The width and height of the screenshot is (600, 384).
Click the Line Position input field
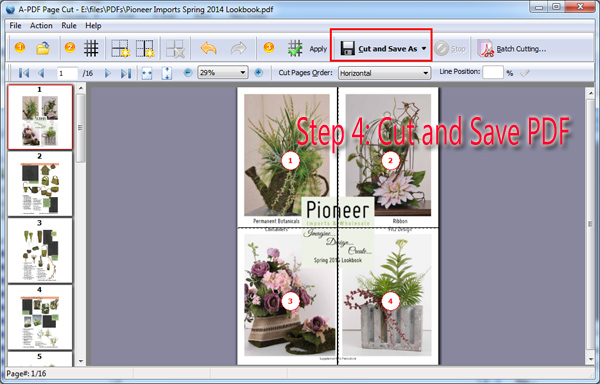pyautogui.click(x=492, y=72)
